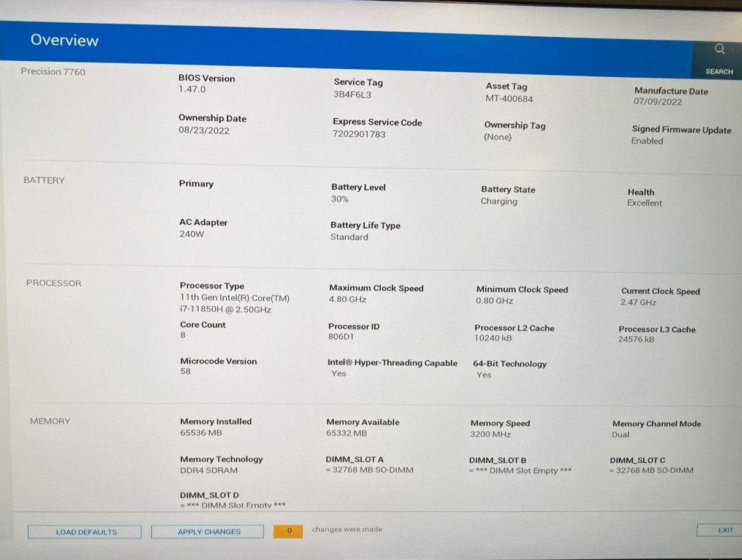742x560 pixels.
Task: Select AC Adapter value 240W
Action: pos(191,234)
